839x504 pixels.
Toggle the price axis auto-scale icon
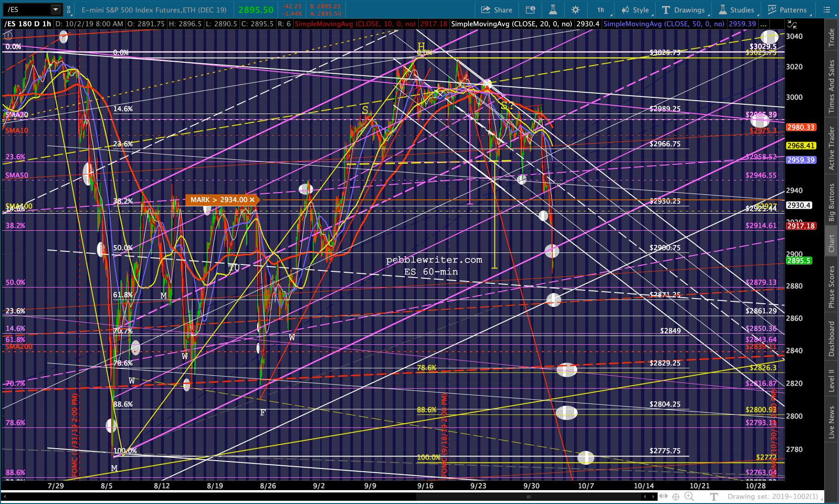(792, 24)
